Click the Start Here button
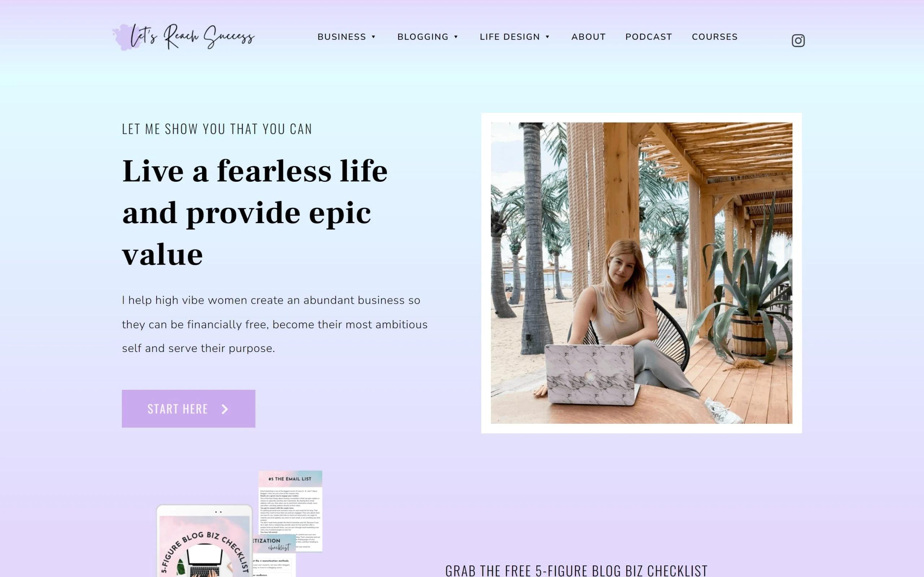Screen dimensions: 924x577 189,409
